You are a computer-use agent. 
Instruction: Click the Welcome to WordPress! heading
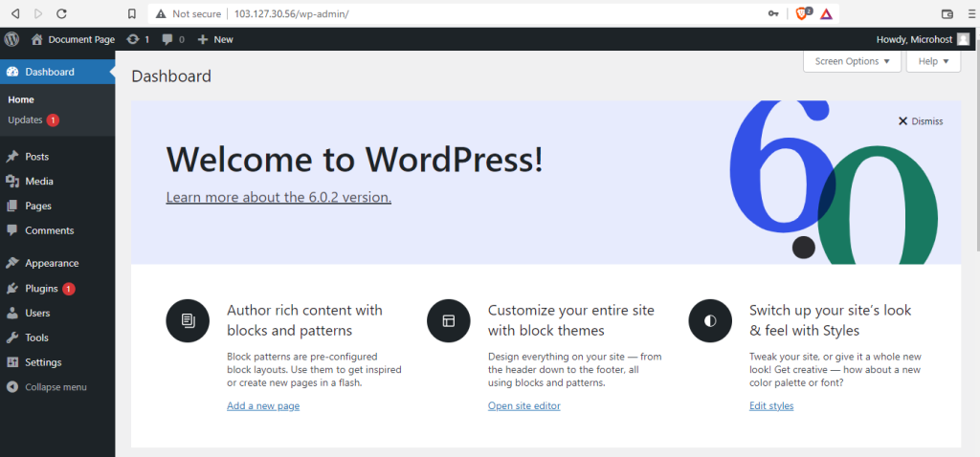coord(354,160)
